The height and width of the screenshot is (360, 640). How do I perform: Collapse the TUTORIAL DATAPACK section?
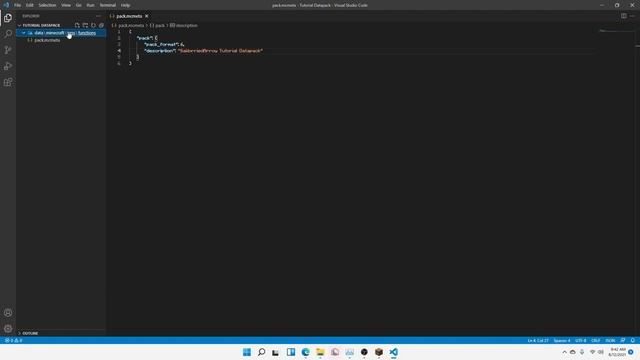19,25
